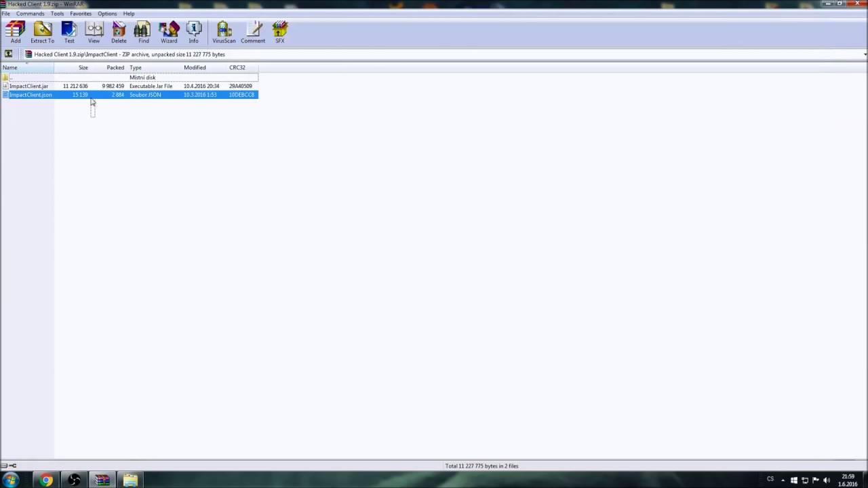The height and width of the screenshot is (488, 868).
Task: Show hidden tray icons arrow
Action: pyautogui.click(x=783, y=480)
